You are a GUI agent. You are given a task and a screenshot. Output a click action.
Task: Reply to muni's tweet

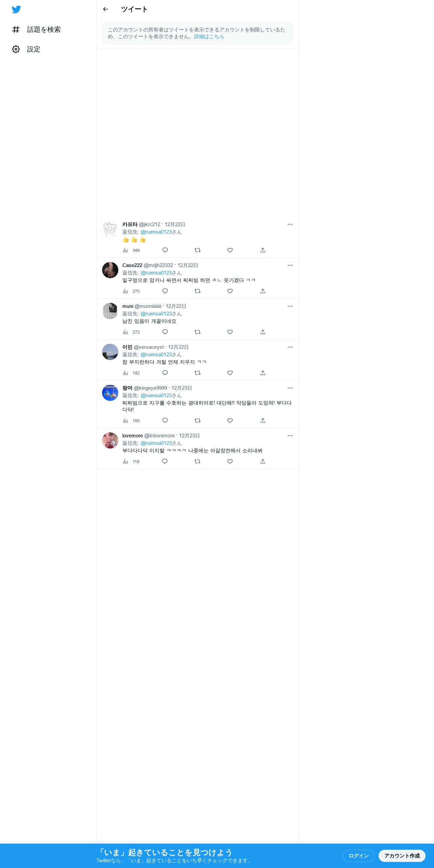click(x=165, y=332)
